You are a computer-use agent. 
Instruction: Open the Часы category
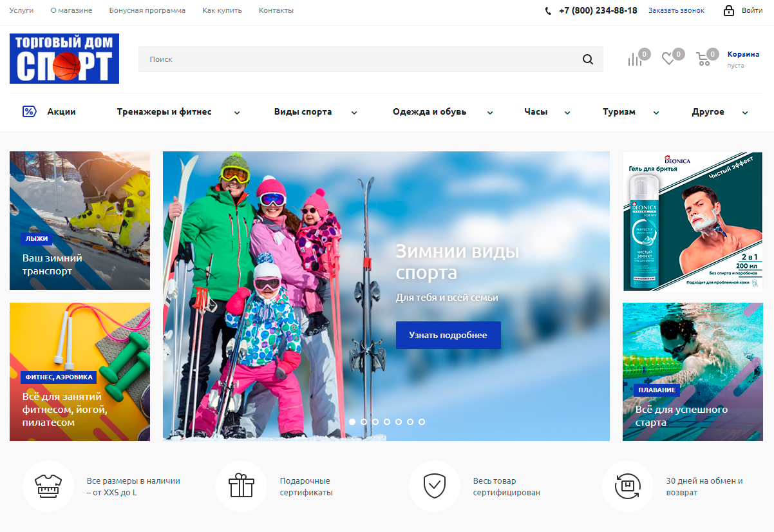(x=536, y=111)
